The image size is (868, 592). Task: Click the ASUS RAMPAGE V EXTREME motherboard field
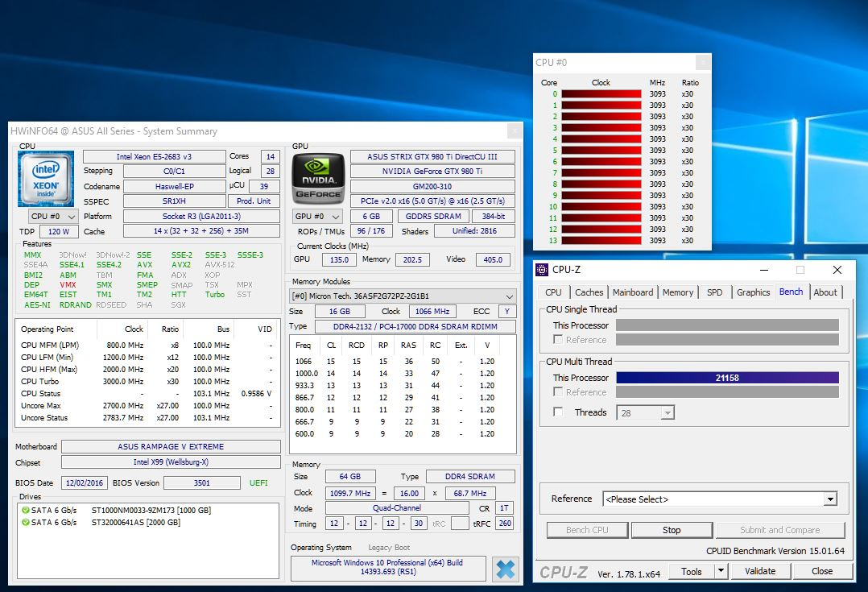[x=171, y=446]
